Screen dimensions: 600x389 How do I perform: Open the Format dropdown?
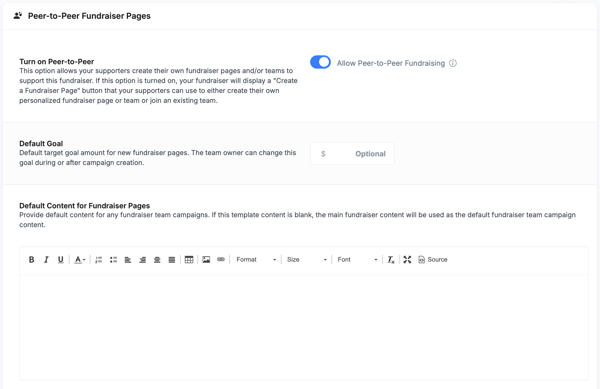pyautogui.click(x=256, y=260)
